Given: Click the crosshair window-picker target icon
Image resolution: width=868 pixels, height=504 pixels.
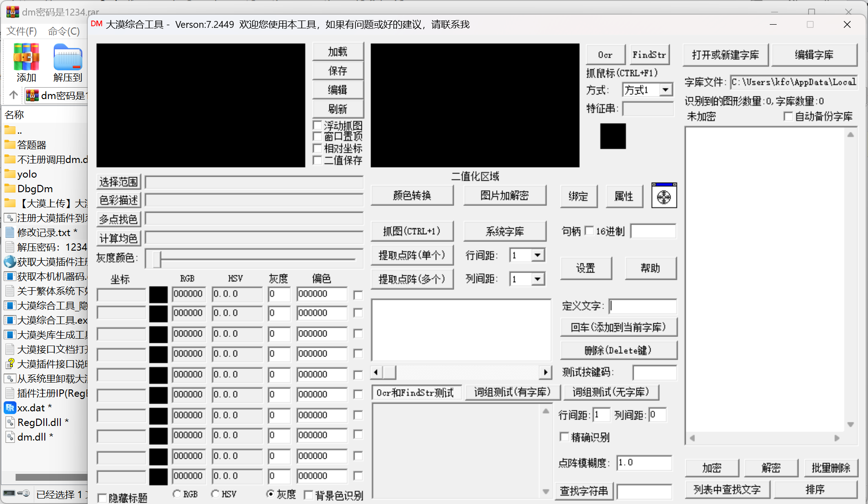Looking at the screenshot, I should tap(664, 196).
